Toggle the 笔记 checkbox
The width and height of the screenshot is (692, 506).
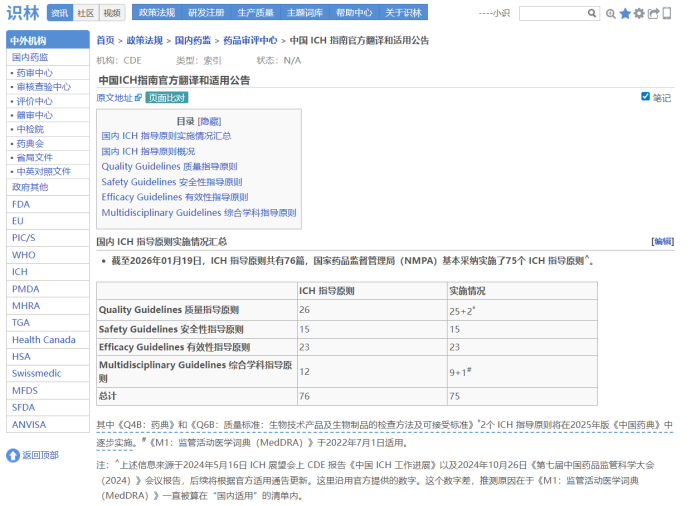tap(646, 97)
